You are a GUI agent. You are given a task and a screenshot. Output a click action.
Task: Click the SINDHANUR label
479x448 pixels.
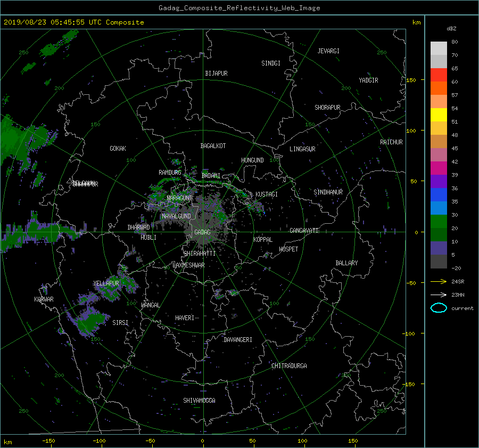click(328, 192)
